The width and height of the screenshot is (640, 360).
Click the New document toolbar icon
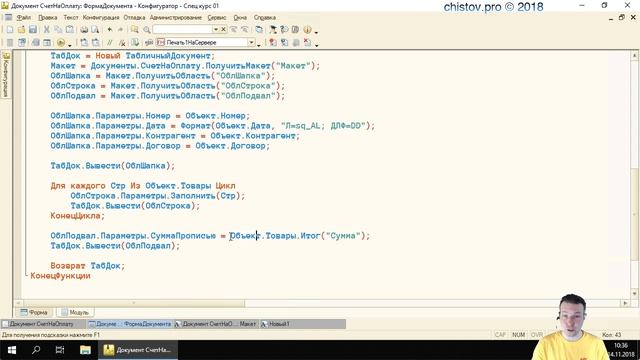pyautogui.click(x=10, y=30)
